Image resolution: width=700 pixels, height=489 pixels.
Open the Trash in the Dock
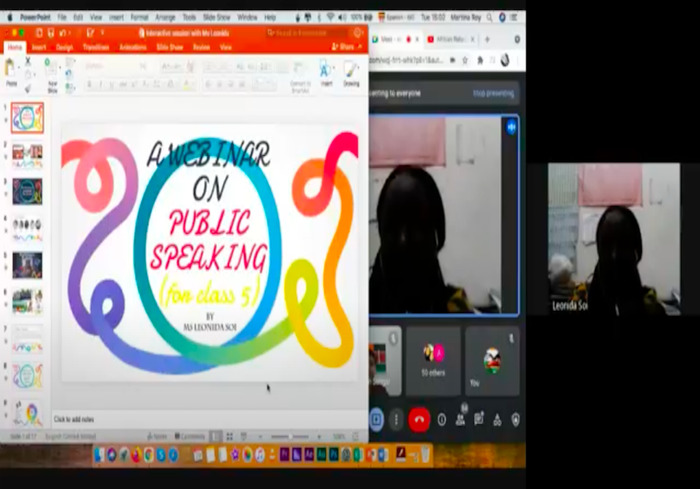[x=425, y=455]
